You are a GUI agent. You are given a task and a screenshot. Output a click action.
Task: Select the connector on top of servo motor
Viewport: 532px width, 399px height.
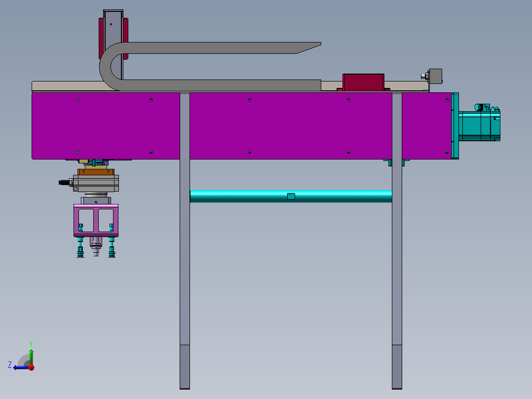pos(483,107)
